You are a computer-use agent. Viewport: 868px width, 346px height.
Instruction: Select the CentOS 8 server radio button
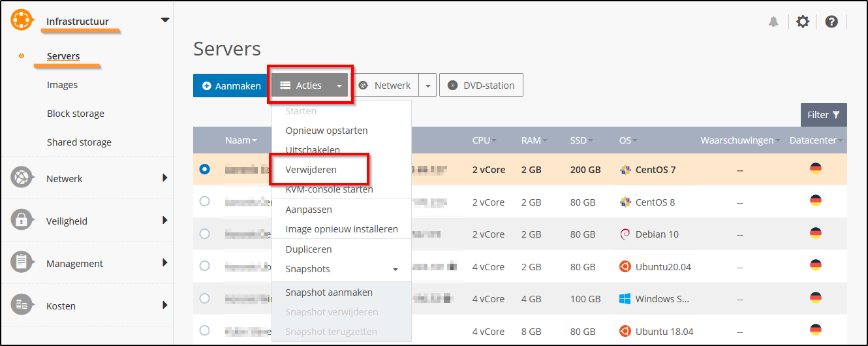[x=205, y=201]
